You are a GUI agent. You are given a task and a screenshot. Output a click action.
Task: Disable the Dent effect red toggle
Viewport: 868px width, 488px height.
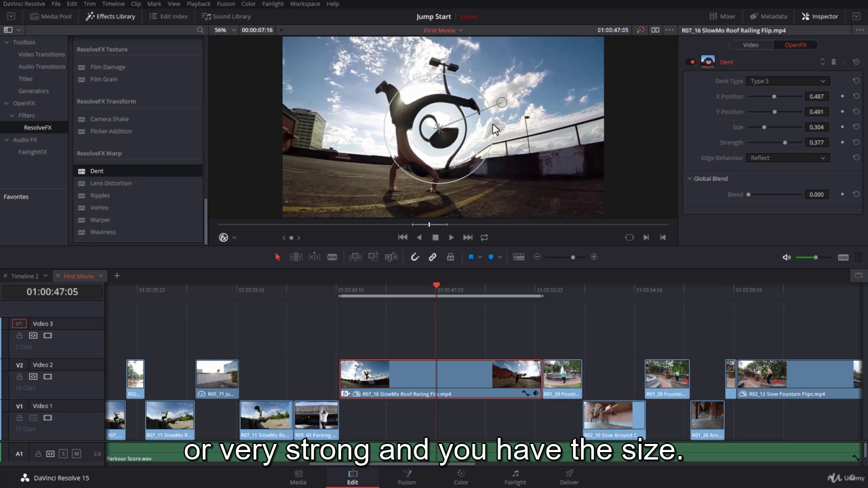point(692,62)
